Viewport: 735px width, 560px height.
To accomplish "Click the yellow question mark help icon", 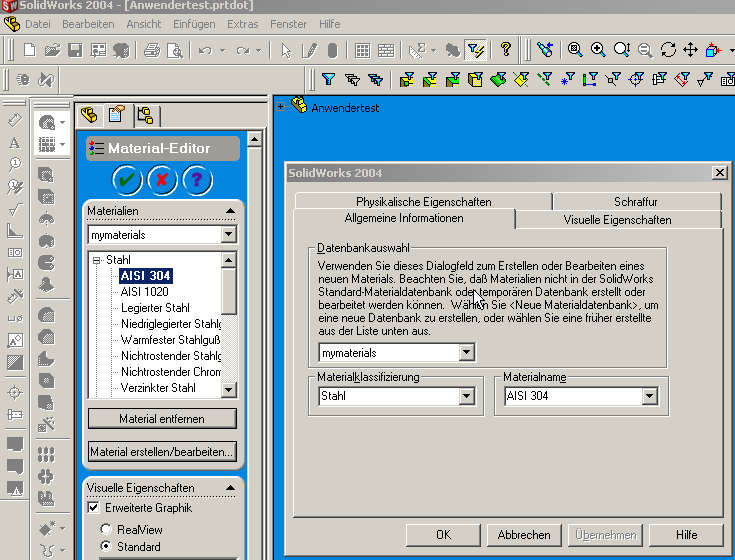I will 505,49.
